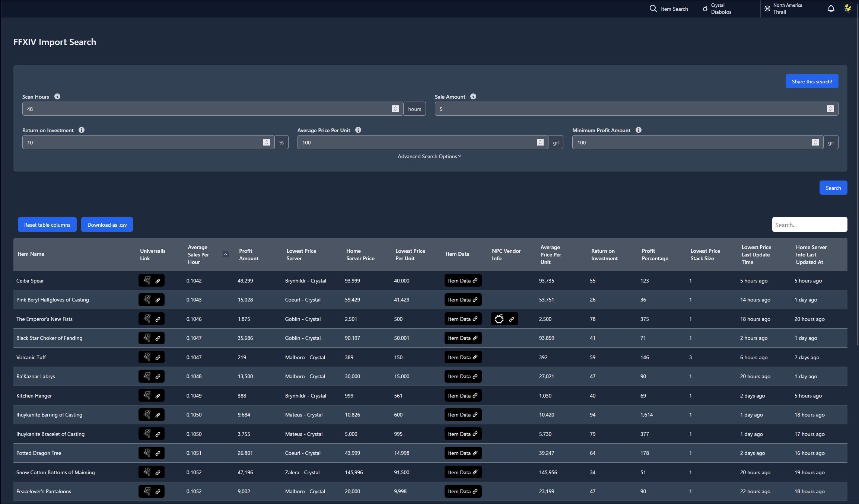The width and height of the screenshot is (859, 504).
Task: Open Item Data for Potted Dragon Tree
Action: click(x=463, y=453)
